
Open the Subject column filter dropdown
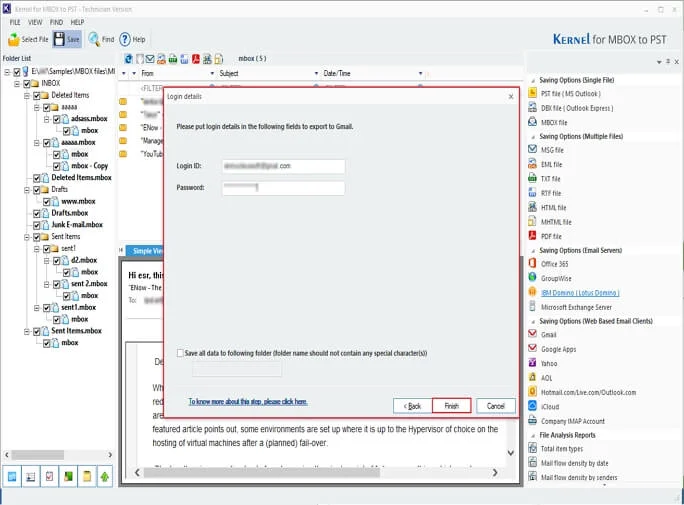click(x=316, y=73)
